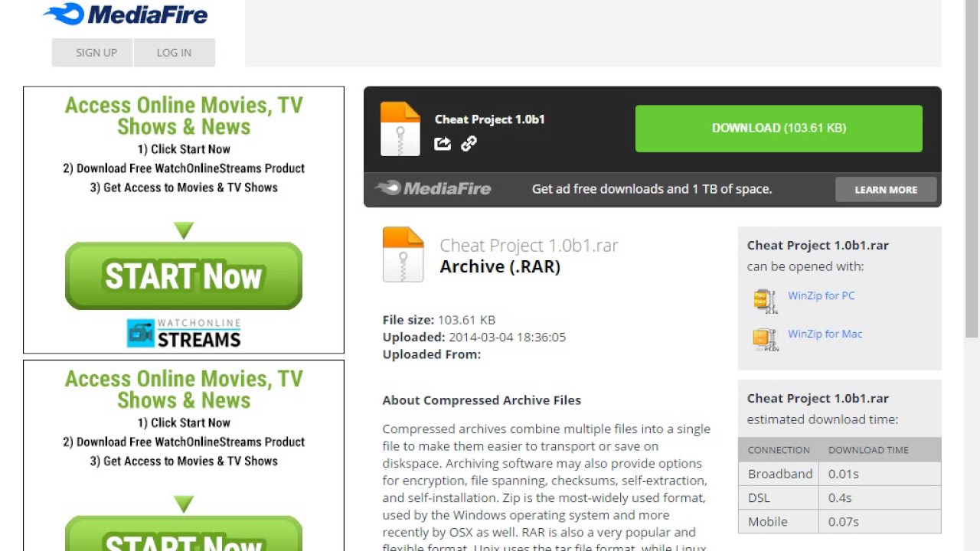Image resolution: width=980 pixels, height=551 pixels.
Task: Click Access Online Movies headline in first ad
Action: [x=184, y=116]
